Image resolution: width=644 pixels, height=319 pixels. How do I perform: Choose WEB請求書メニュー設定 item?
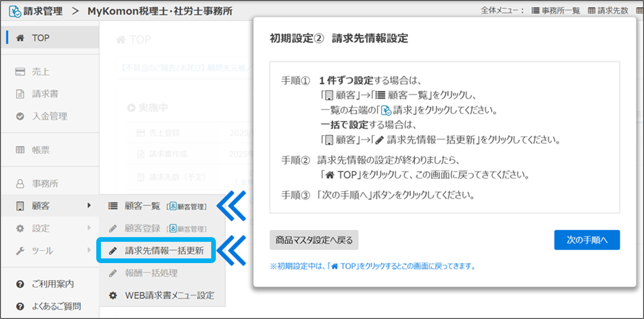pos(169,295)
